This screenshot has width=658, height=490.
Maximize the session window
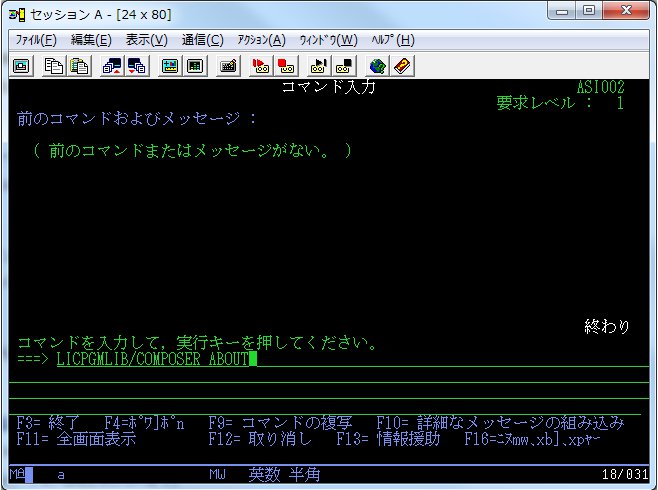point(589,11)
